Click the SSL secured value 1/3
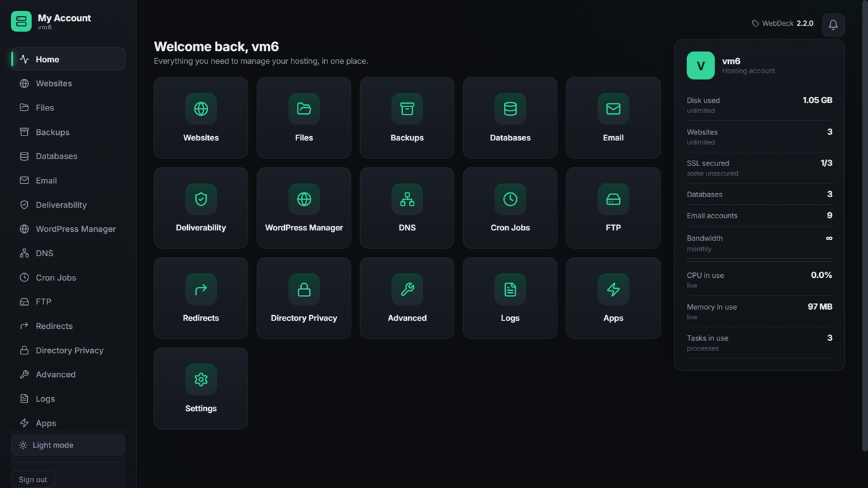This screenshot has width=868, height=488. [x=827, y=163]
